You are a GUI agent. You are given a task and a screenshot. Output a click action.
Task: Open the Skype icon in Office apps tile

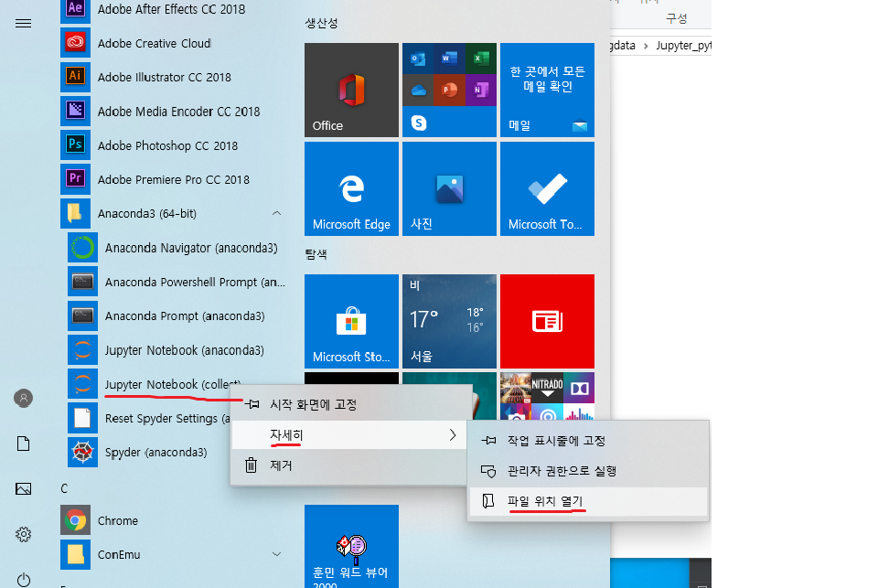click(418, 122)
